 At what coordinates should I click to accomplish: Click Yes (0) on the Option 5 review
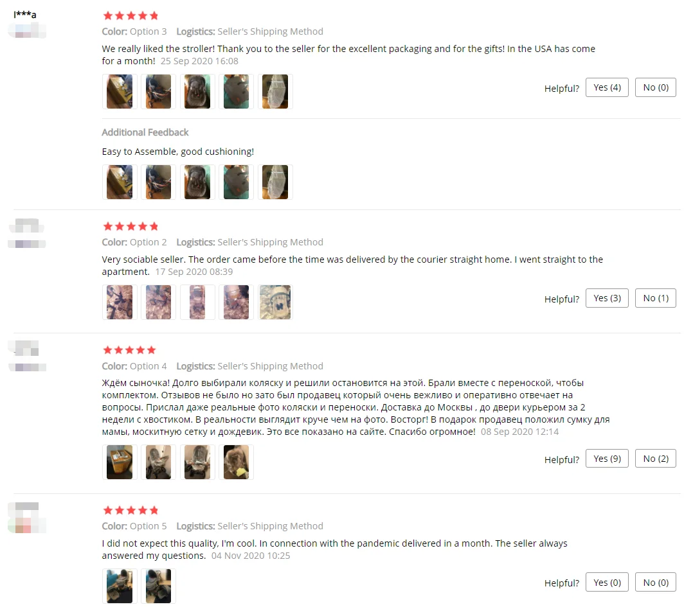pyautogui.click(x=606, y=583)
